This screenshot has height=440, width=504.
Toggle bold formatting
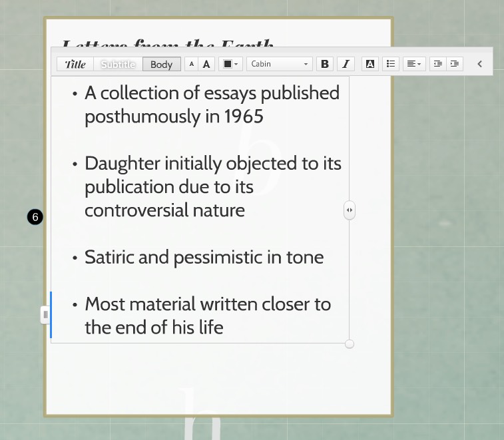[325, 65]
